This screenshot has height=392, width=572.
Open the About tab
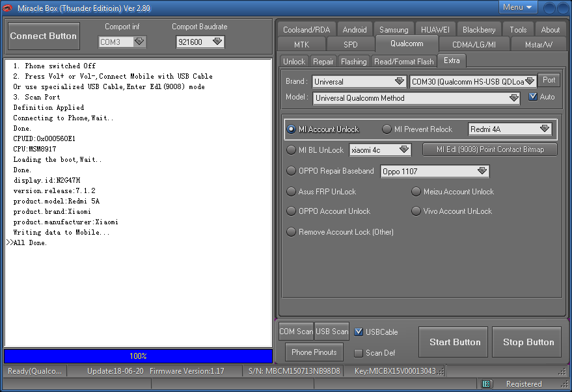click(x=550, y=29)
